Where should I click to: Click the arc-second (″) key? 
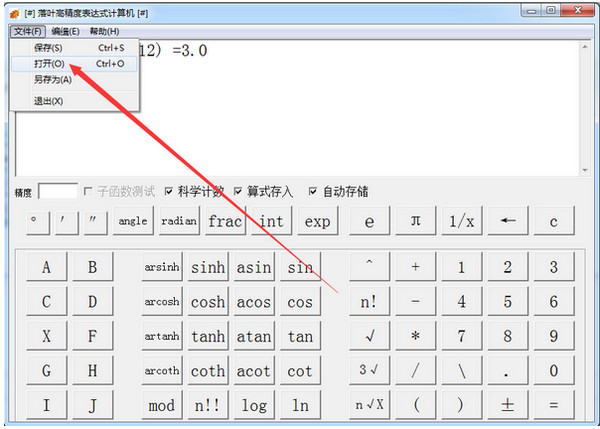tap(95, 221)
